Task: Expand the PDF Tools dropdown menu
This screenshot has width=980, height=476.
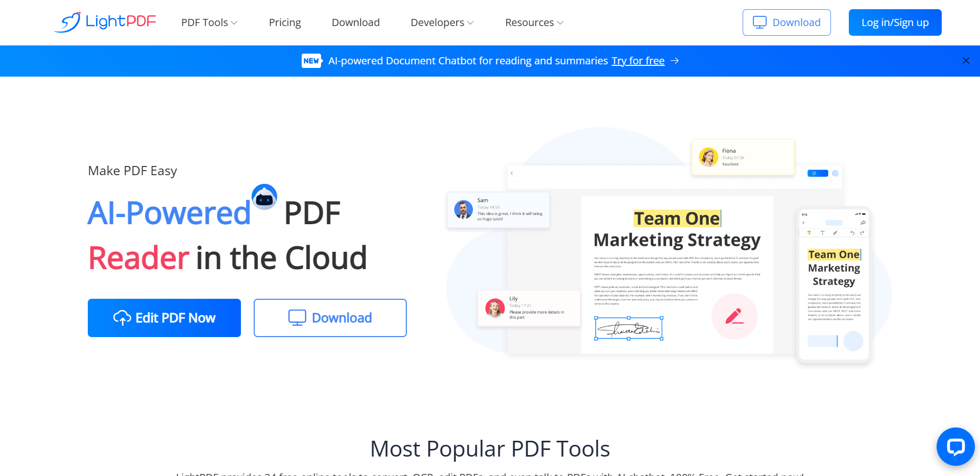Action: point(209,22)
